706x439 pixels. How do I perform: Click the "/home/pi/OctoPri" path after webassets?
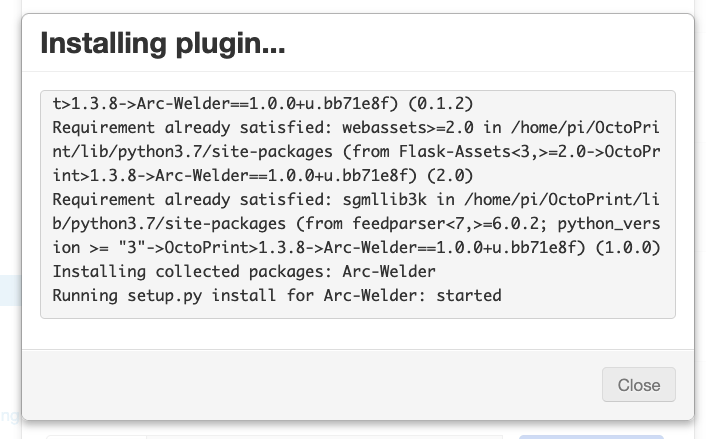pyautogui.click(x=582, y=128)
